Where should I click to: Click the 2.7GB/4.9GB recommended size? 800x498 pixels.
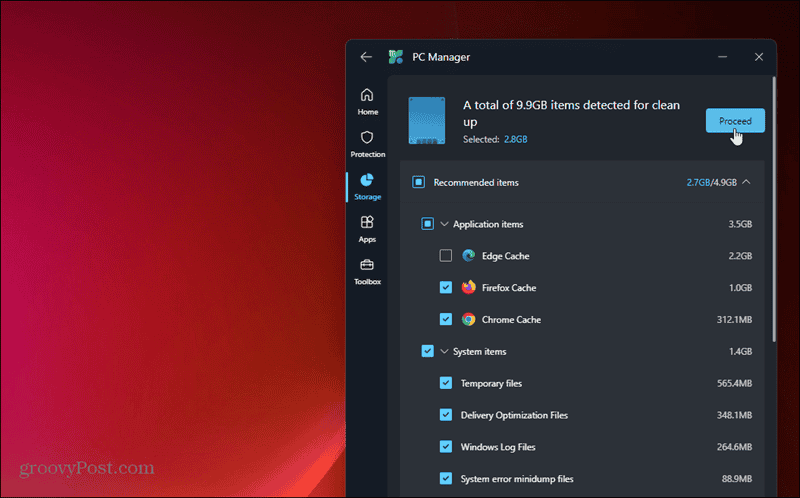pos(711,182)
